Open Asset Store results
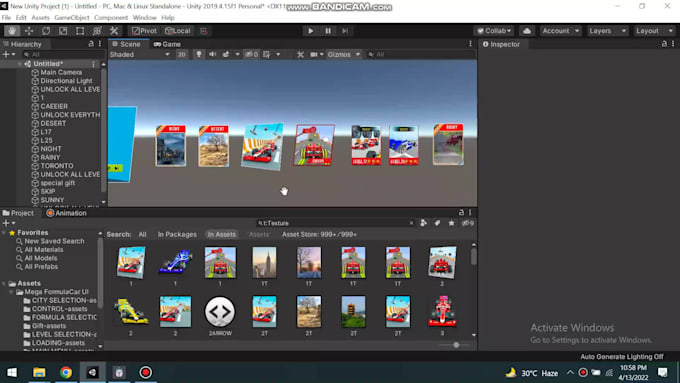680x383 pixels. tap(319, 234)
